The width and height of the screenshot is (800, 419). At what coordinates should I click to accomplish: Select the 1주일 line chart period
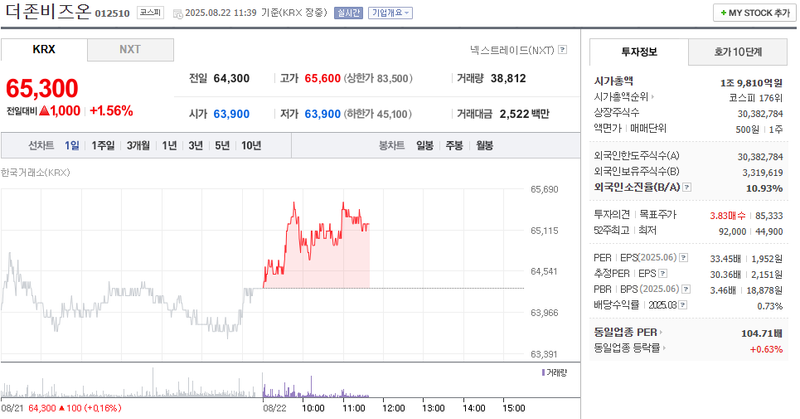[x=103, y=145]
